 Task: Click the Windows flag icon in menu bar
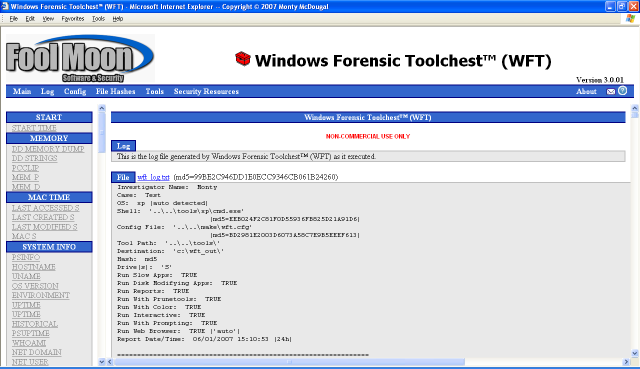pos(631,19)
